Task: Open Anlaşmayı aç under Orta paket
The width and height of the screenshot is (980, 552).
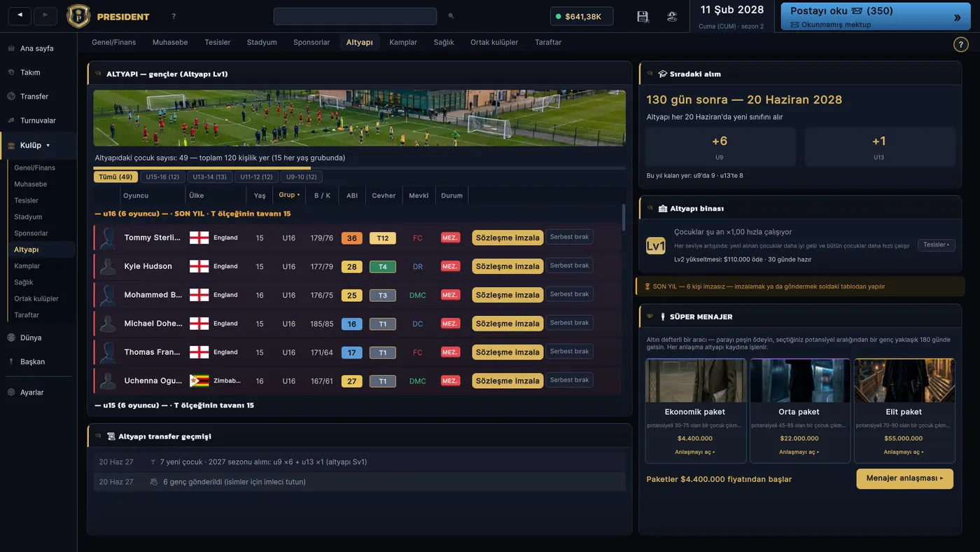Action: pos(799,452)
